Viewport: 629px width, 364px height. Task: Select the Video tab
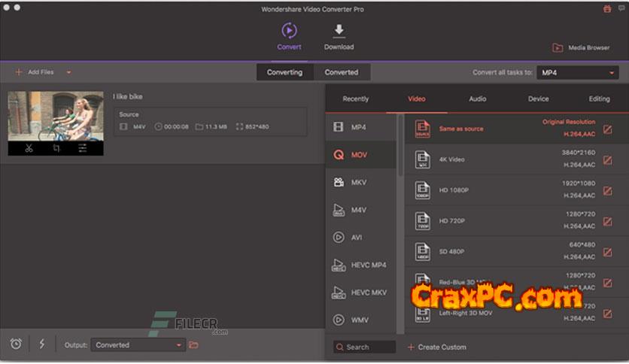[416, 99]
